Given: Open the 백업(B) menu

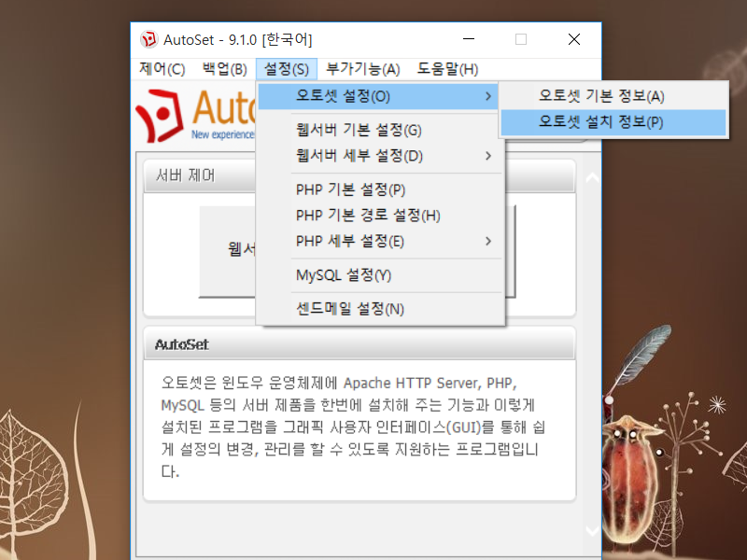Looking at the screenshot, I should (x=224, y=69).
